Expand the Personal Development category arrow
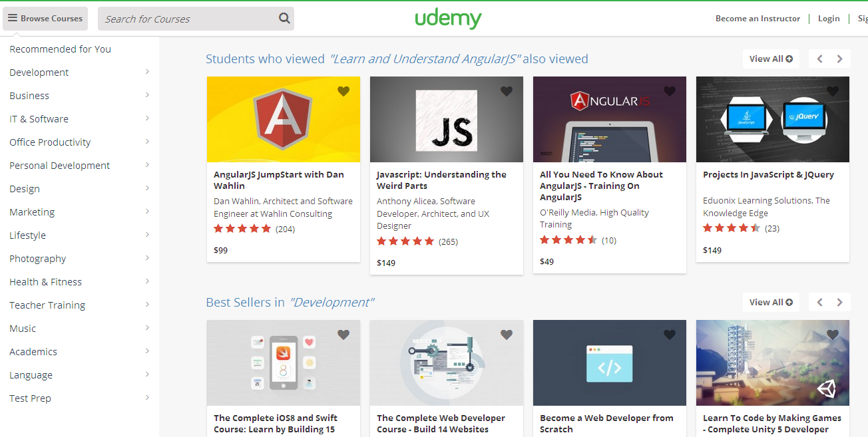 click(147, 165)
